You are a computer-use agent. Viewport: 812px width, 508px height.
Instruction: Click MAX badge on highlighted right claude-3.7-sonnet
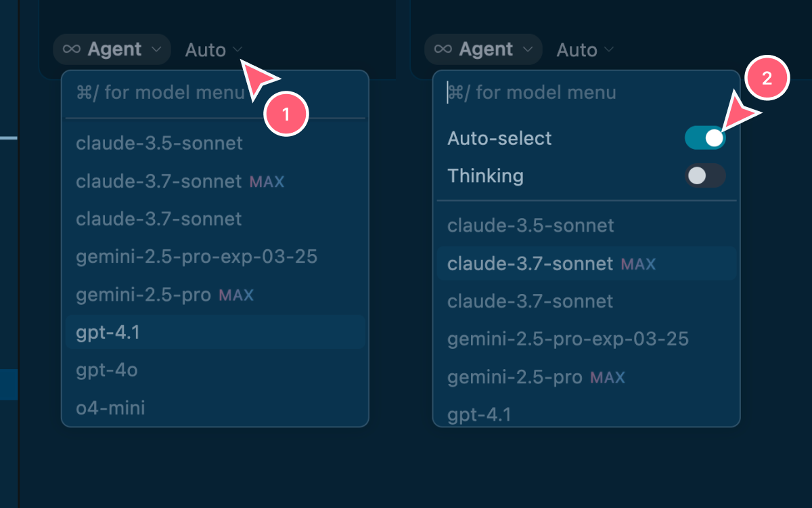click(638, 263)
